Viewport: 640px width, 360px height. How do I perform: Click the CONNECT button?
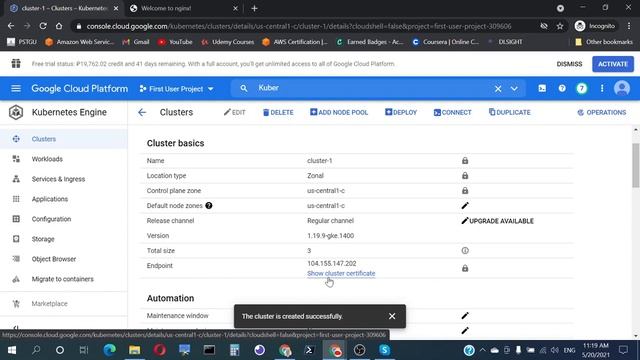(x=452, y=112)
